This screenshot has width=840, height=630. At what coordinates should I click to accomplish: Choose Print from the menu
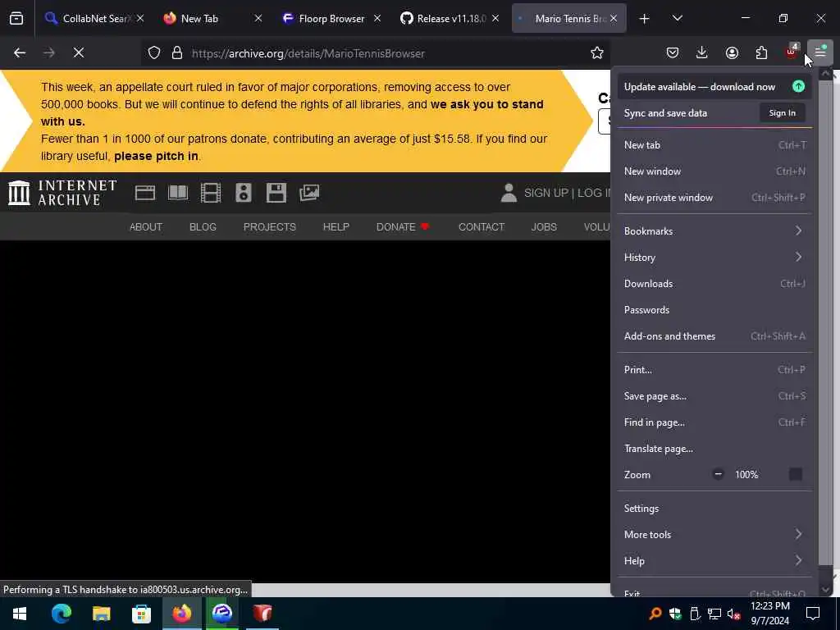[714, 370]
